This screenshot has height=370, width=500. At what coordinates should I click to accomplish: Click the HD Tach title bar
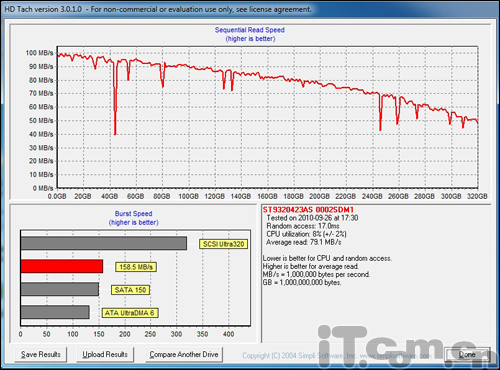click(x=250, y=9)
